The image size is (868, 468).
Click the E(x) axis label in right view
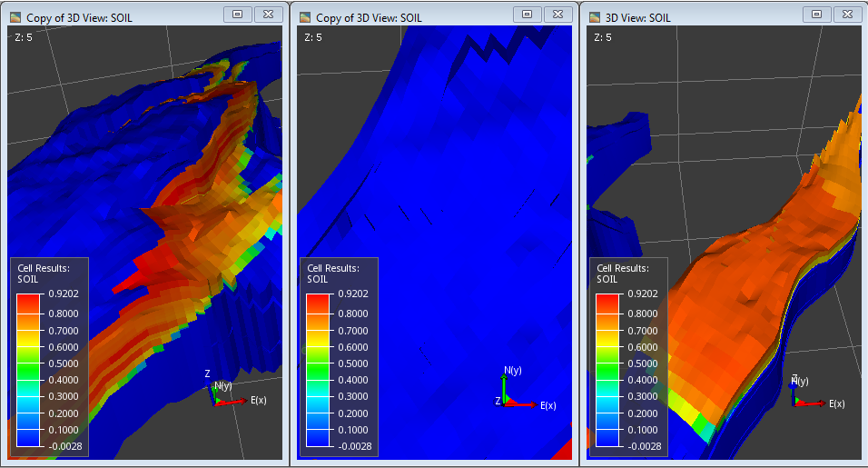click(837, 403)
